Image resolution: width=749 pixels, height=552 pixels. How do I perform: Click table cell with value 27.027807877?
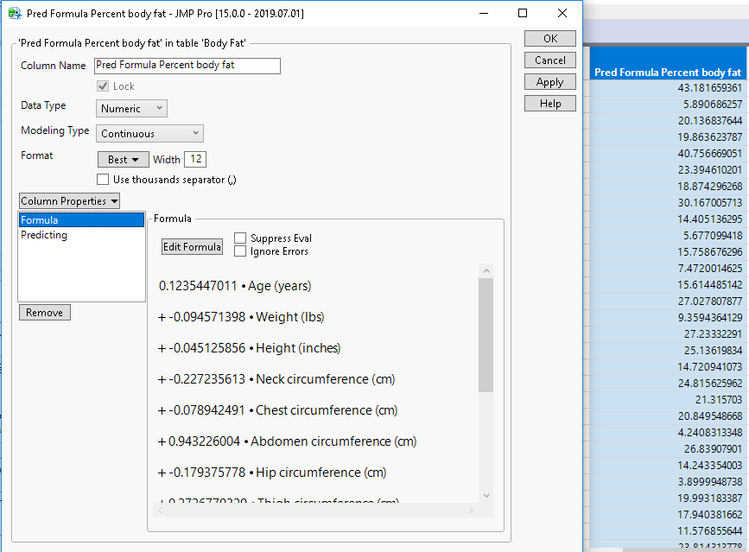click(667, 301)
